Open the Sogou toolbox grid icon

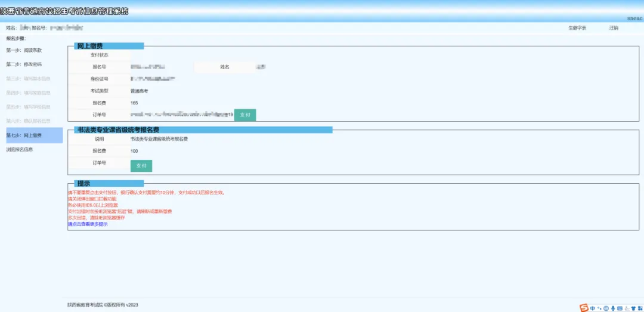coord(639,308)
